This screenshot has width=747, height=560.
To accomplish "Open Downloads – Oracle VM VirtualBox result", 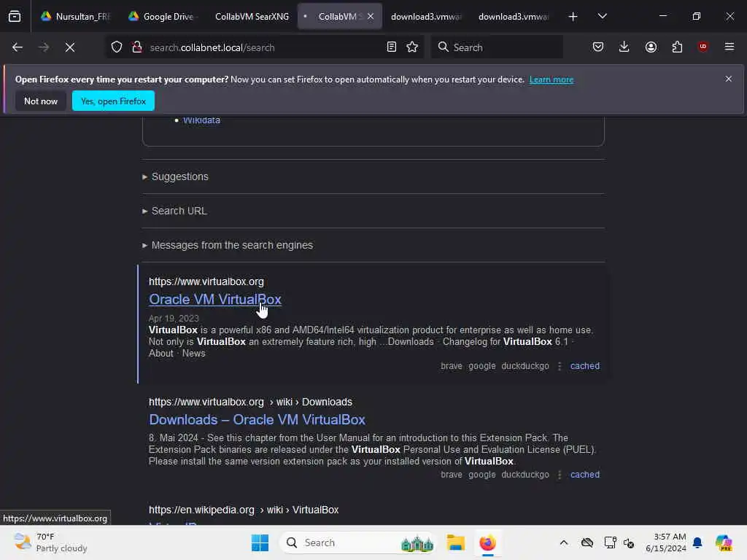I will tap(257, 419).
